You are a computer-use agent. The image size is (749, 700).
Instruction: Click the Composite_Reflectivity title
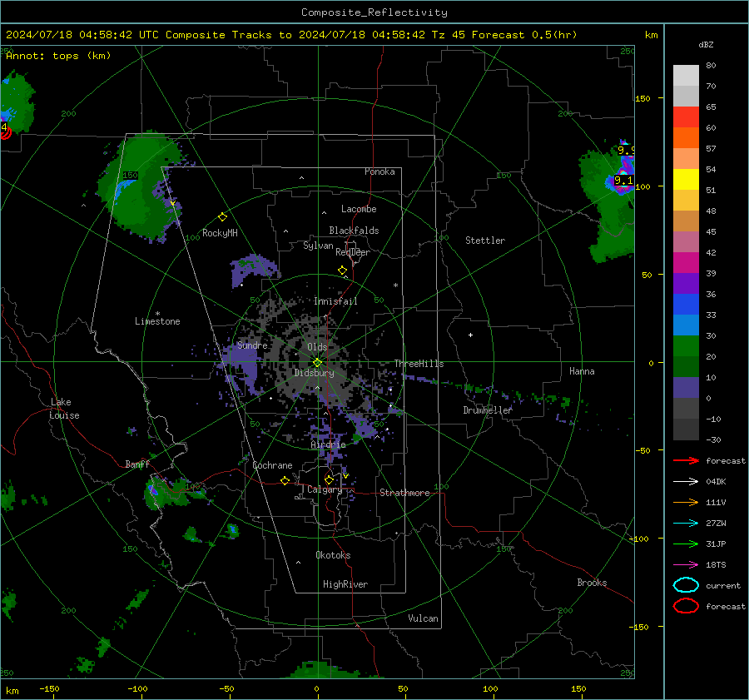pyautogui.click(x=374, y=12)
